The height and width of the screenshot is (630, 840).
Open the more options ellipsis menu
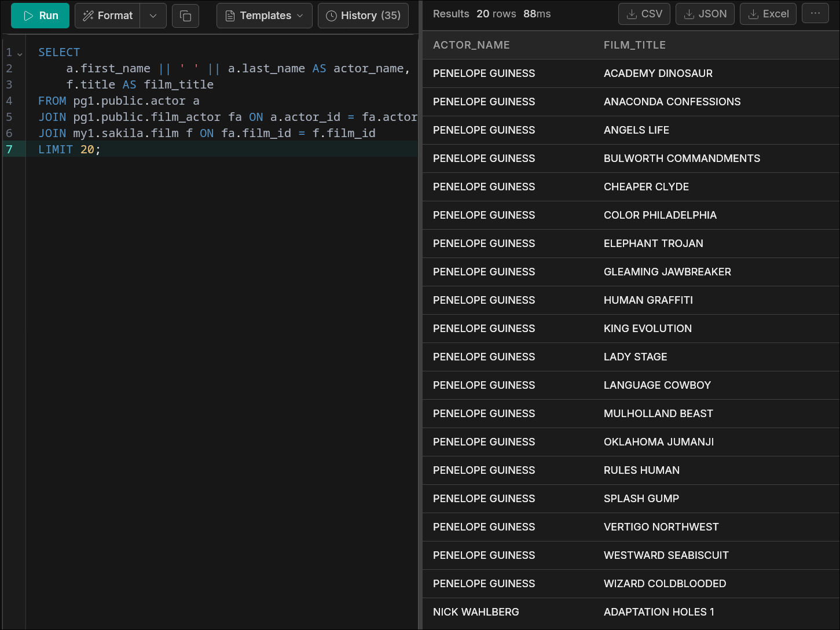815,14
